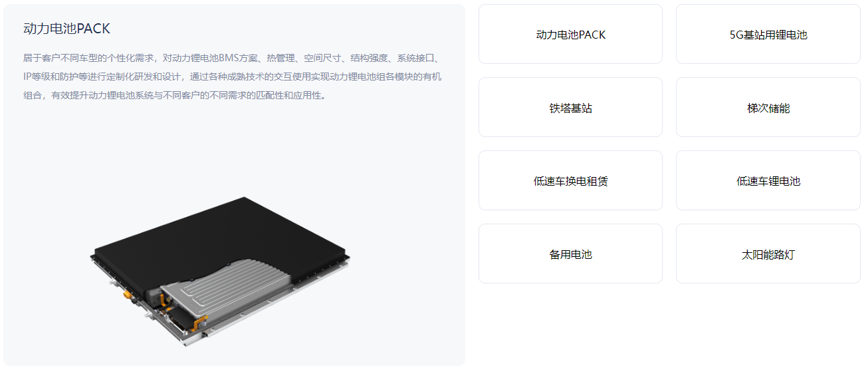The width and height of the screenshot is (868, 372).
Task: Click the description line starting with IP等级
Action: (232, 77)
